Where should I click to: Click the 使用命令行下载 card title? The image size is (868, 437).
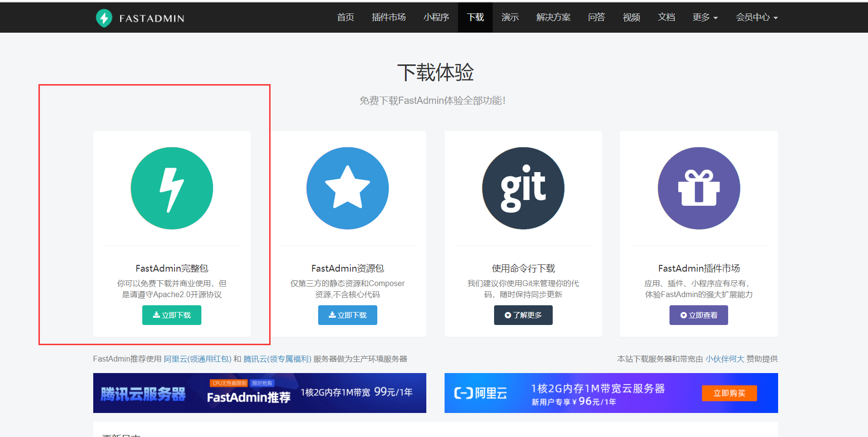click(523, 268)
